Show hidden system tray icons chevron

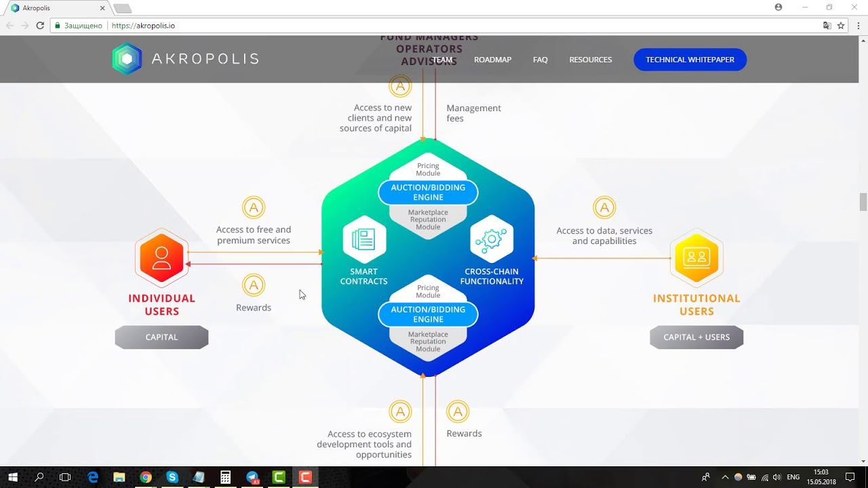725,477
